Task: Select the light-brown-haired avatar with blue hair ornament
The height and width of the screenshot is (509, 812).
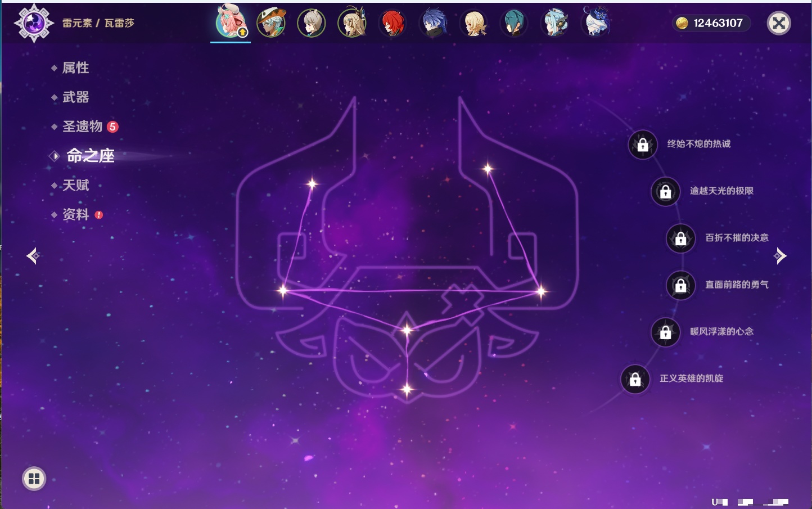Action: (x=352, y=23)
